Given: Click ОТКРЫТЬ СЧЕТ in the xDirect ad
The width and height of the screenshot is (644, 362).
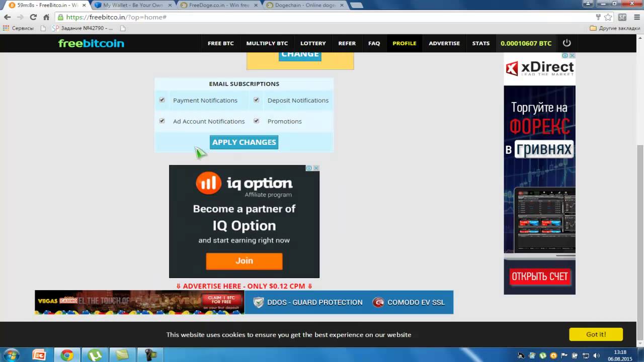Looking at the screenshot, I should [x=539, y=277].
